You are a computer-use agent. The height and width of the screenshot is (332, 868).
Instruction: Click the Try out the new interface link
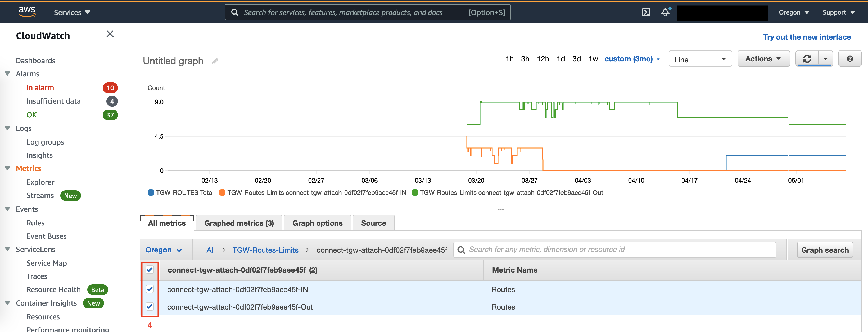(x=807, y=37)
